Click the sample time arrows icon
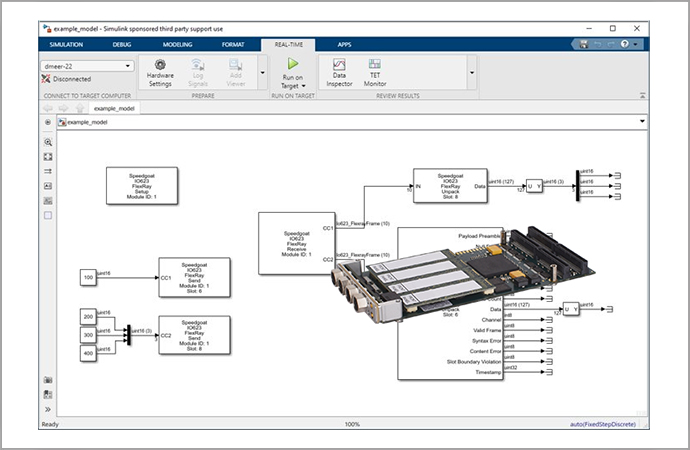Viewport: 690px width, 450px height. pos(48,171)
